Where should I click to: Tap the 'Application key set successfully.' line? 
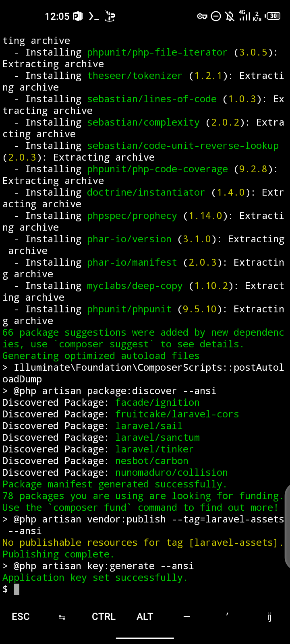click(95, 578)
